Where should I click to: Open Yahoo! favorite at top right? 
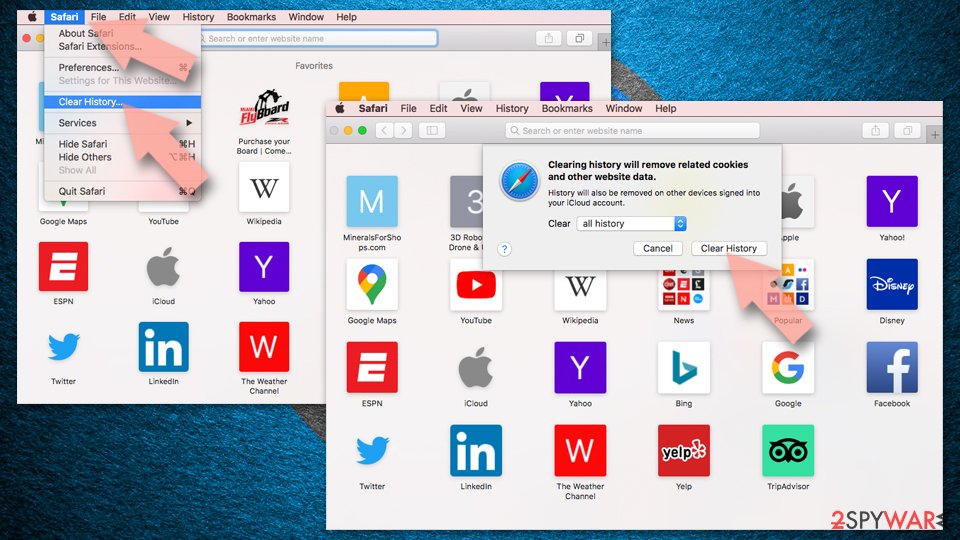pyautogui.click(x=892, y=201)
